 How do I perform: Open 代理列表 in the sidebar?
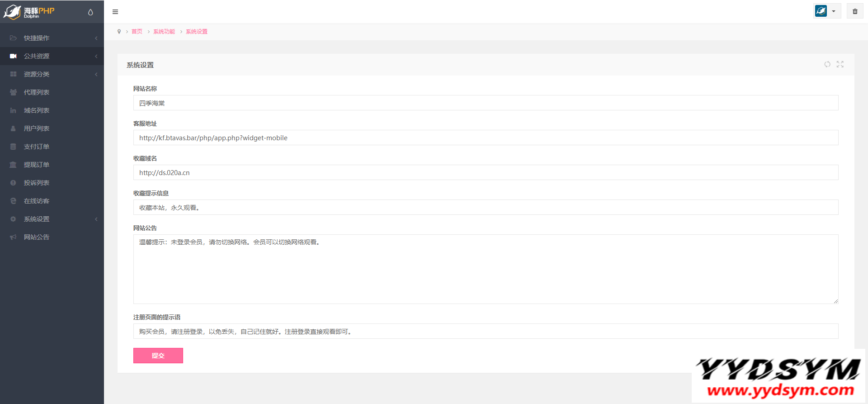(x=37, y=92)
